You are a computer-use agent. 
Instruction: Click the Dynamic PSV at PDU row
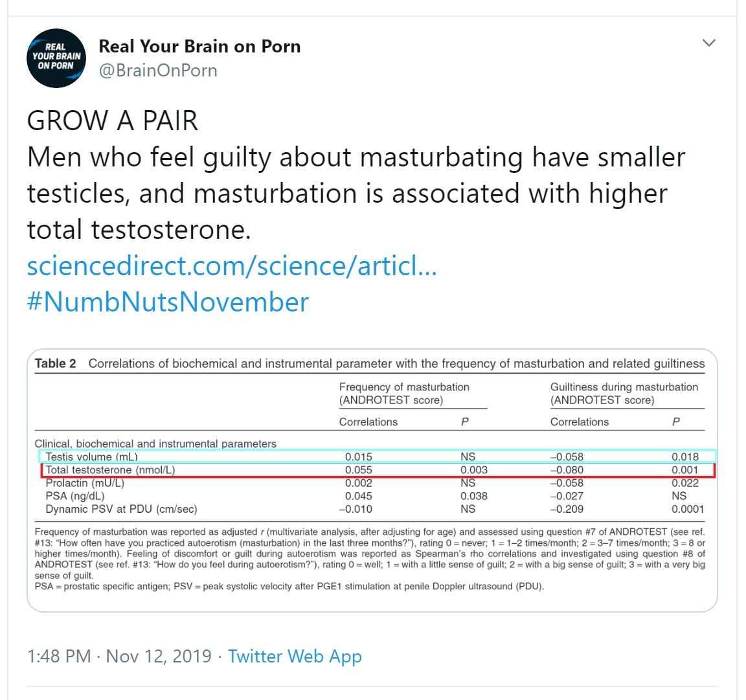pyautogui.click(x=121, y=509)
